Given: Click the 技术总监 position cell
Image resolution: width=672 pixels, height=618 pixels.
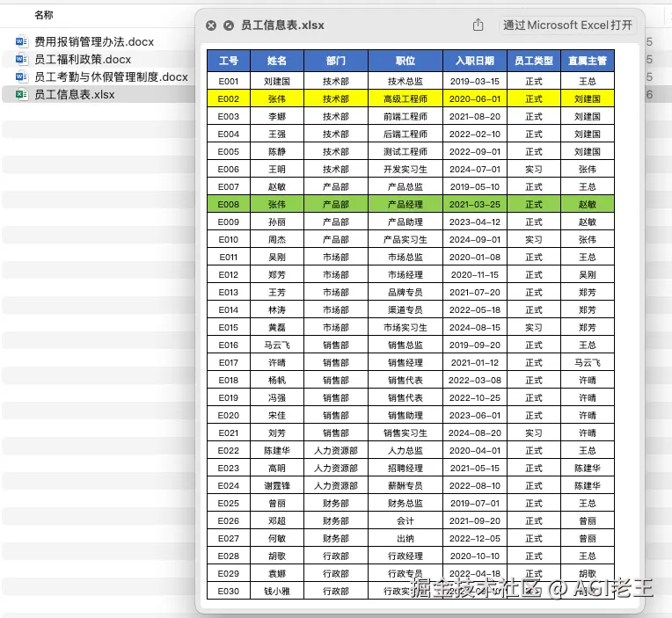Looking at the screenshot, I should (405, 81).
